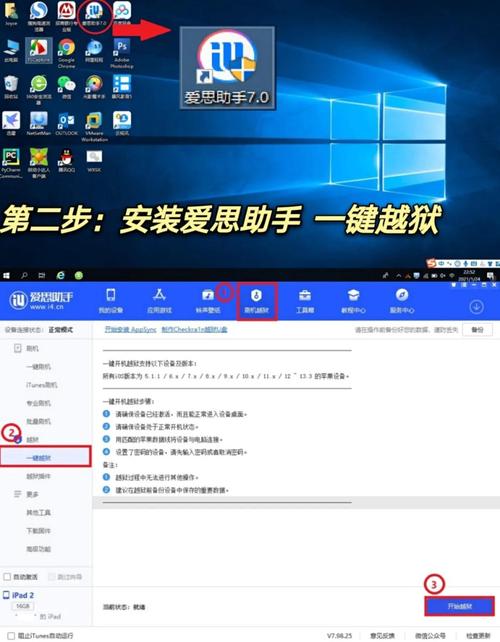Open the Tencent QQ penguin shortcut

click(66, 160)
